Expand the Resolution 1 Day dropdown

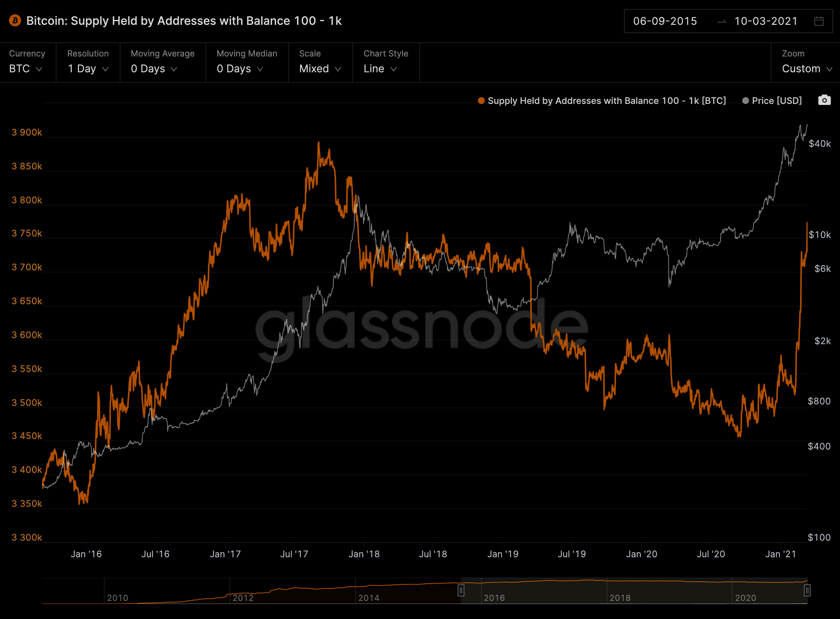click(x=88, y=69)
